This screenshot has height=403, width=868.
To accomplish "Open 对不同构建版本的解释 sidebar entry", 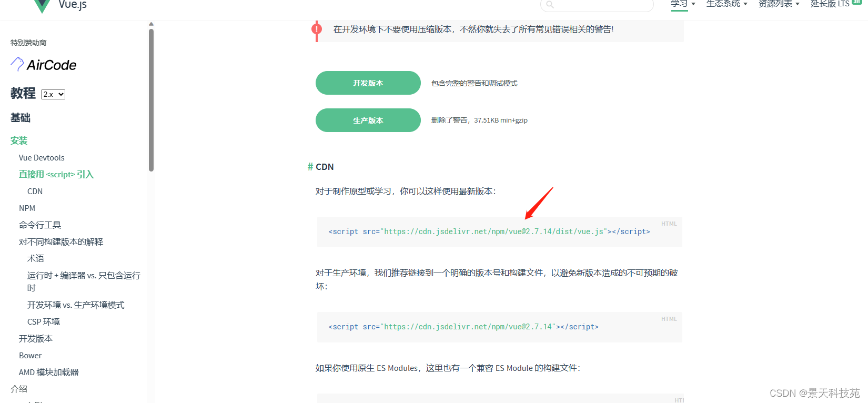I will click(x=61, y=242).
